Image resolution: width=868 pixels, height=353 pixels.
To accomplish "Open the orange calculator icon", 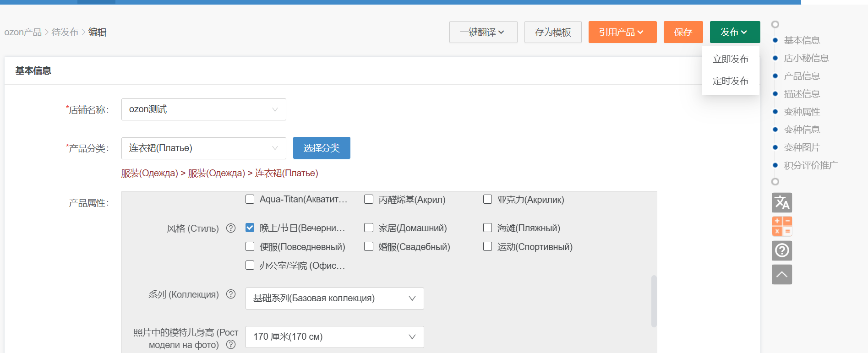I will click(782, 226).
